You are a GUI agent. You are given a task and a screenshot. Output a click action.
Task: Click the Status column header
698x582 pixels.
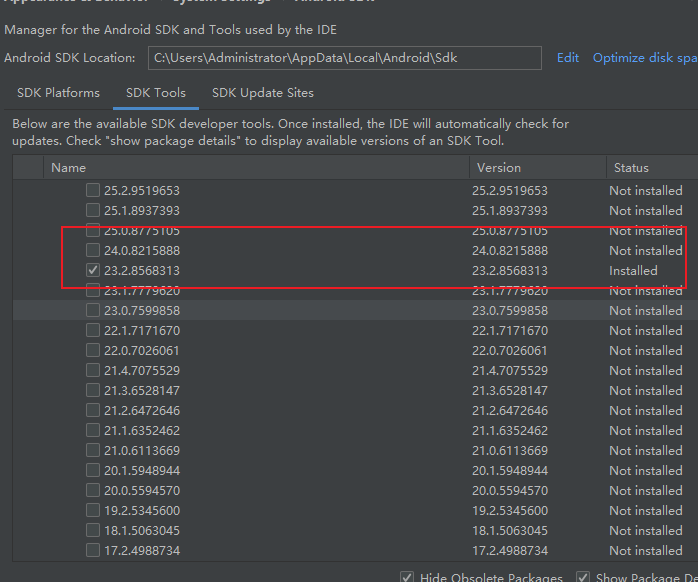[x=631, y=168]
